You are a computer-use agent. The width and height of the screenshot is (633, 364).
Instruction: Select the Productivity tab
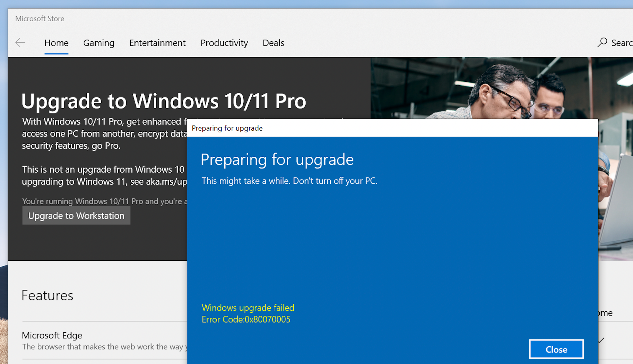pos(224,43)
